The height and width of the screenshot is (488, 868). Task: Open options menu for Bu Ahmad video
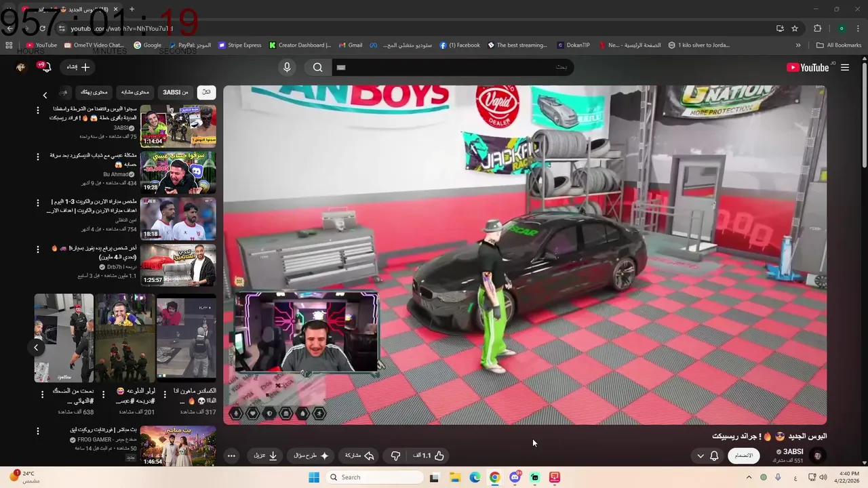tap(38, 156)
